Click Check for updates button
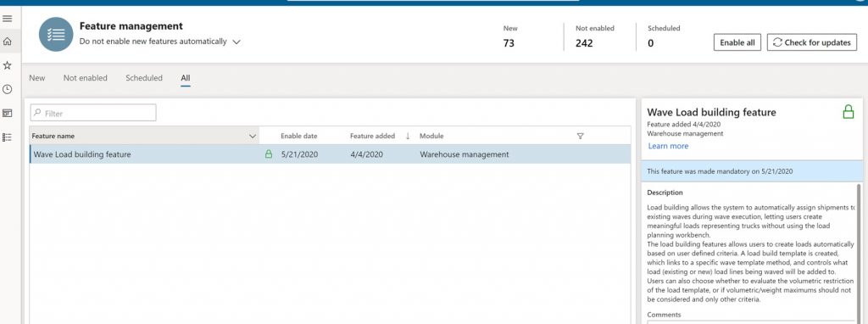 coord(811,42)
